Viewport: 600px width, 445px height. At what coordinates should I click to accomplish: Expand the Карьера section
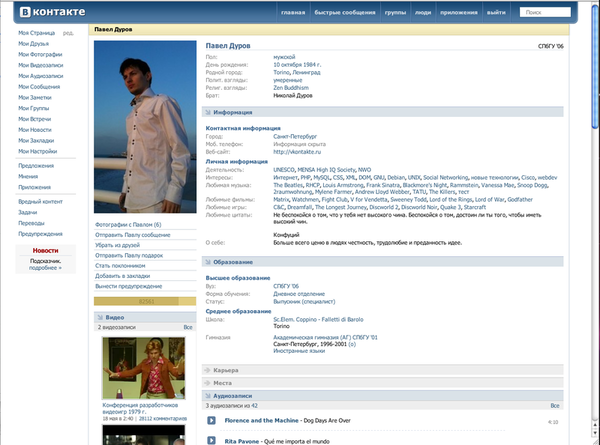tap(382, 370)
